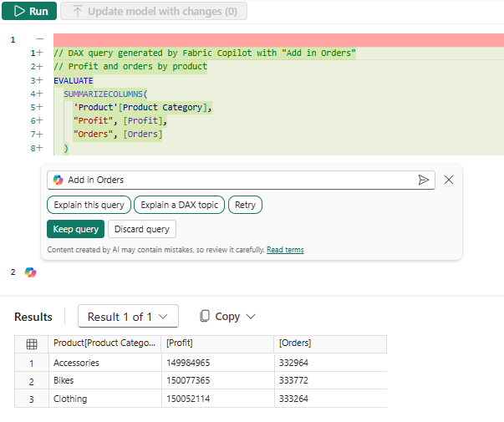The width and height of the screenshot is (504, 422).
Task: Expand the Copy options chevron
Action: pyautogui.click(x=250, y=317)
